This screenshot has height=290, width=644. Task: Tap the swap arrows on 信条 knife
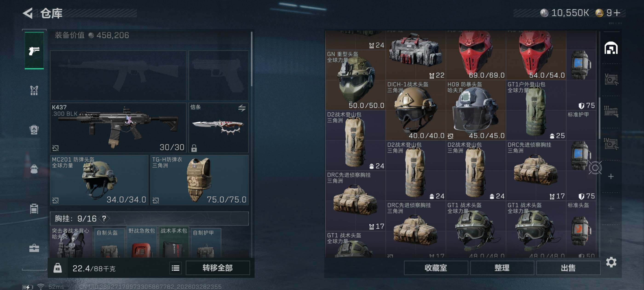click(242, 108)
